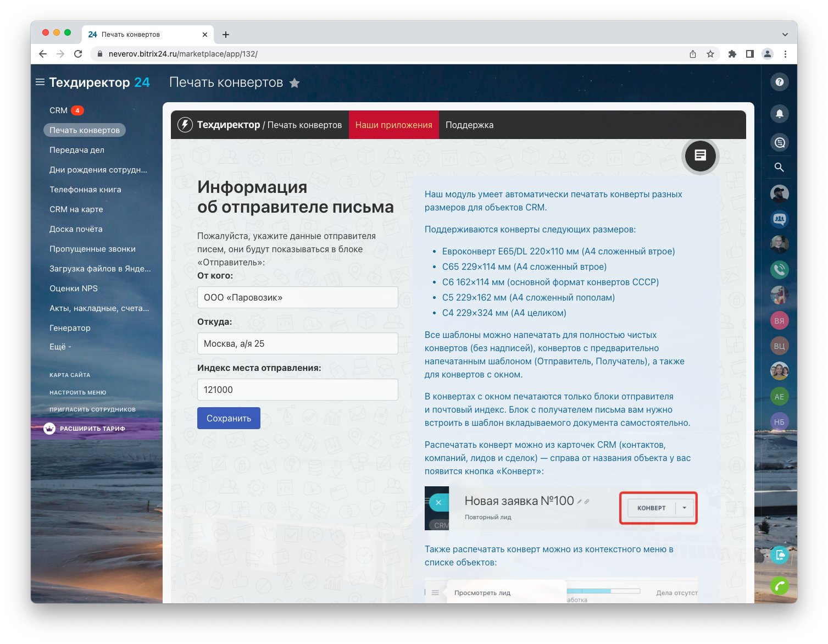828x644 pixels.
Task: Open the tab search chevron in Chrome
Action: (x=785, y=35)
